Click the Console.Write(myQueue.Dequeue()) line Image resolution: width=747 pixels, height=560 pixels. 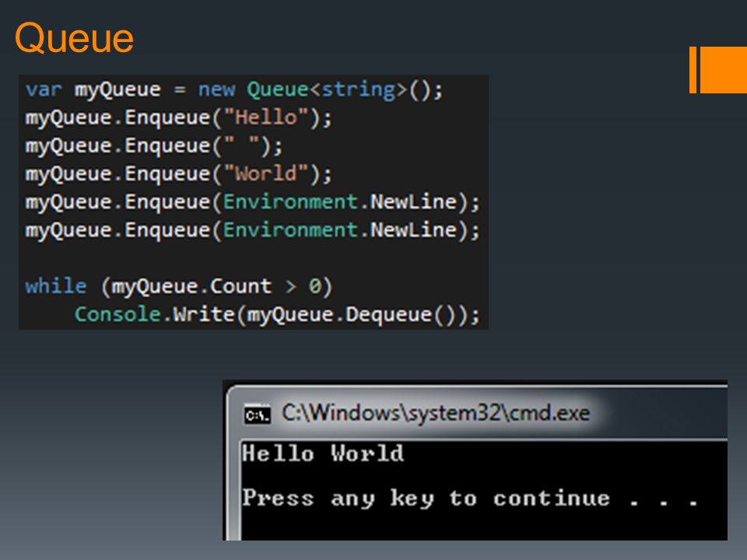[x=277, y=314]
